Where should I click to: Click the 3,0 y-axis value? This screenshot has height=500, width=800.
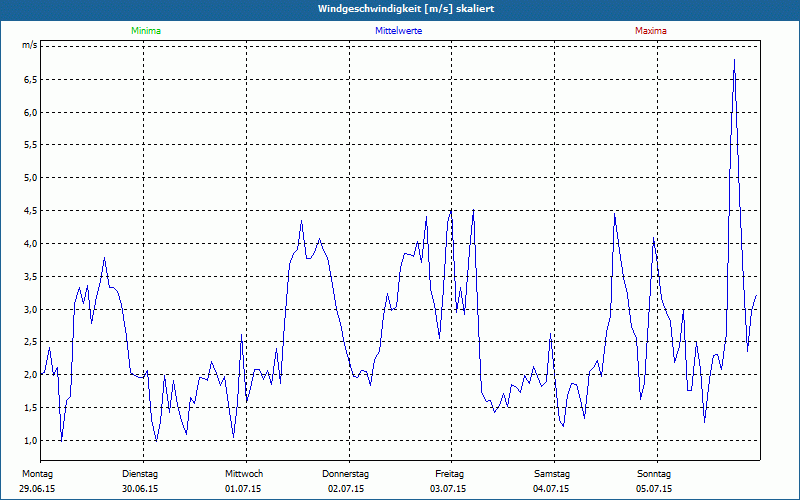[x=31, y=309]
